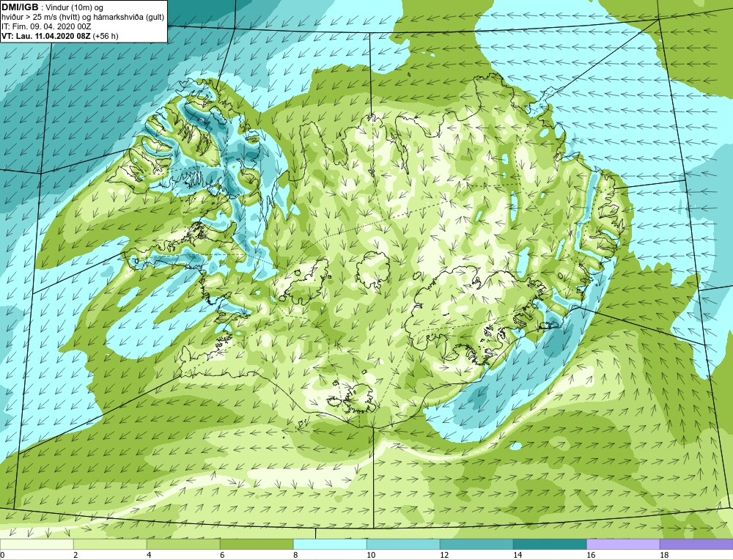
Task: Click the 14–16 m/s dark teal legend band
Action: click(x=550, y=544)
